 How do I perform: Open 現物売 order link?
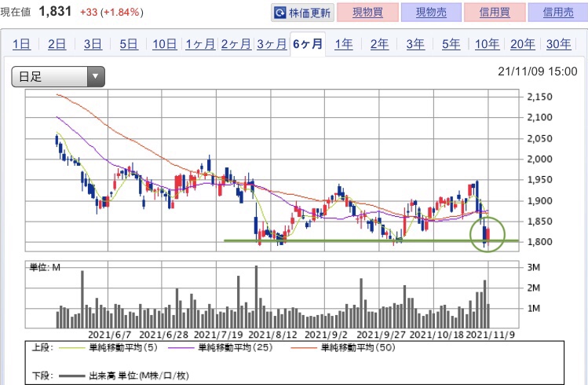(431, 13)
